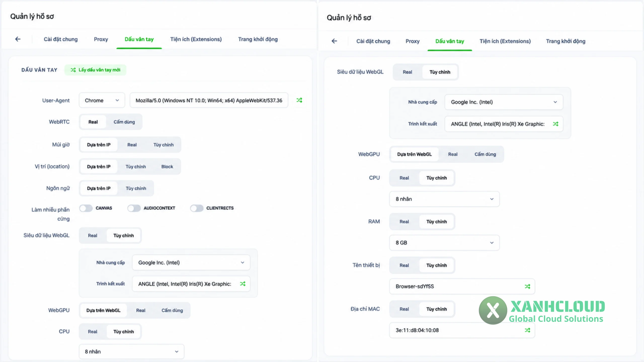Open Tiện ích (Extensions) tab in right panel
Screen dimensions: 644x362
(505, 41)
